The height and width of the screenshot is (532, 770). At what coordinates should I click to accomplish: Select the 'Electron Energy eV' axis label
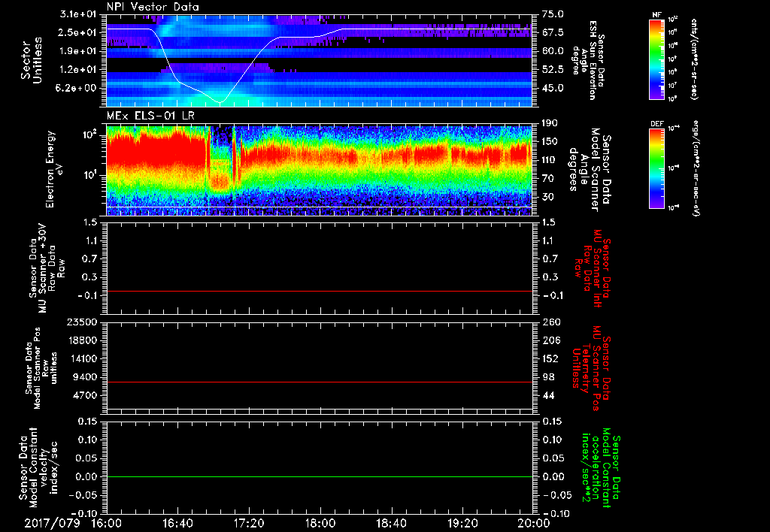(x=55, y=169)
